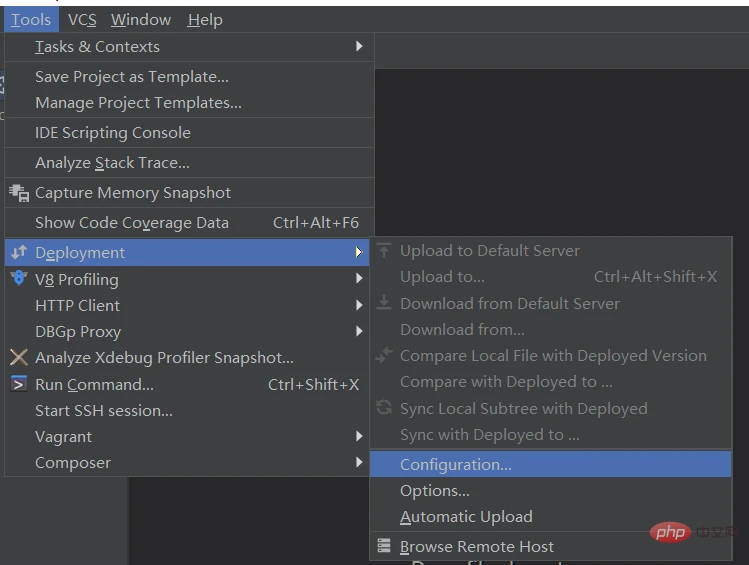Expand the Composer submenu arrow
Viewport: 749px width, 565px height.
[x=359, y=463]
